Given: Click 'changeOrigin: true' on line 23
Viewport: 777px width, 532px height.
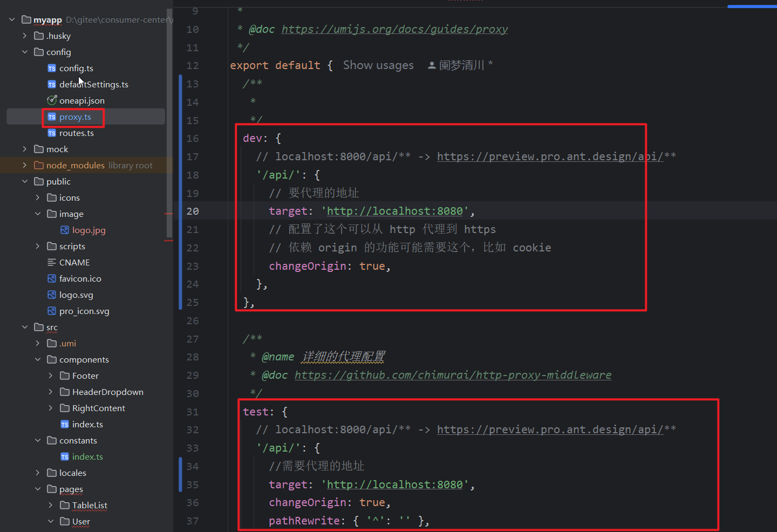Looking at the screenshot, I should tap(330, 266).
